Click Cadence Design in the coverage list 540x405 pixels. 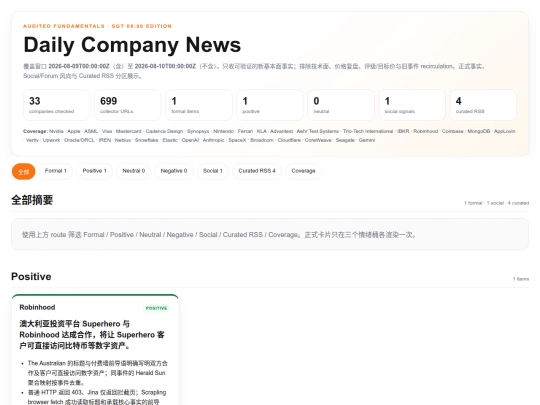pyautogui.click(x=164, y=131)
